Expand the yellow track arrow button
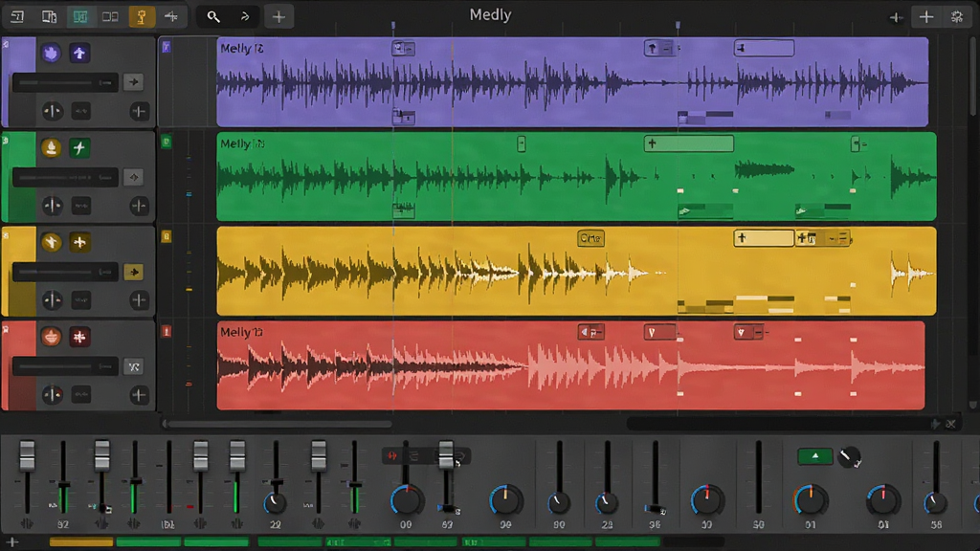The height and width of the screenshot is (551, 980). (133, 272)
